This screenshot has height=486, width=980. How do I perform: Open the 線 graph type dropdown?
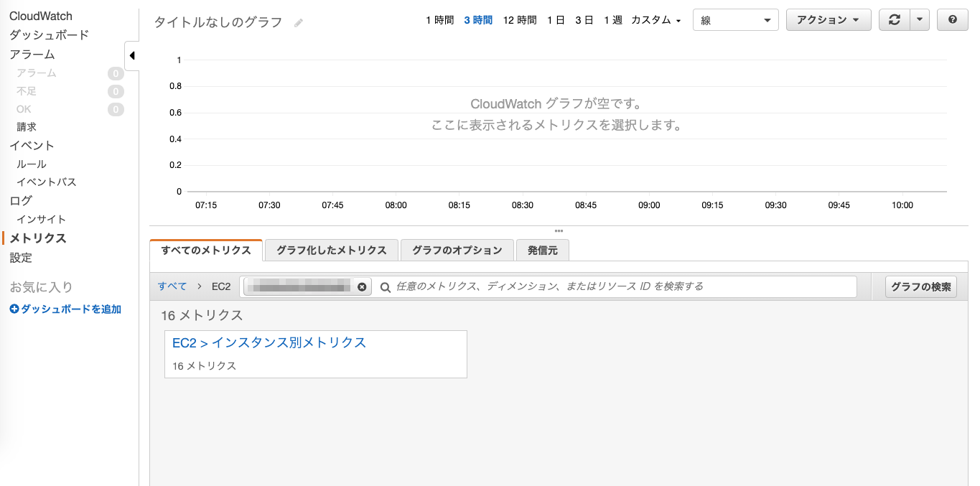pyautogui.click(x=735, y=19)
